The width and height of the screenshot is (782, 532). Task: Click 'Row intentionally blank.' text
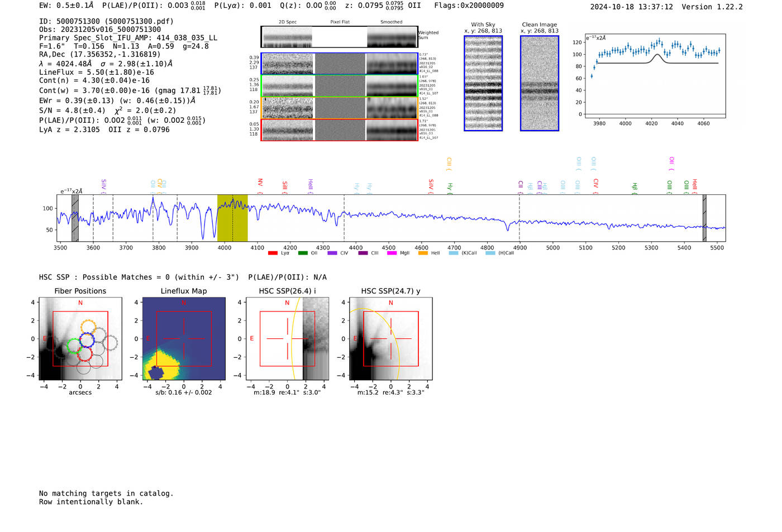click(x=91, y=502)
